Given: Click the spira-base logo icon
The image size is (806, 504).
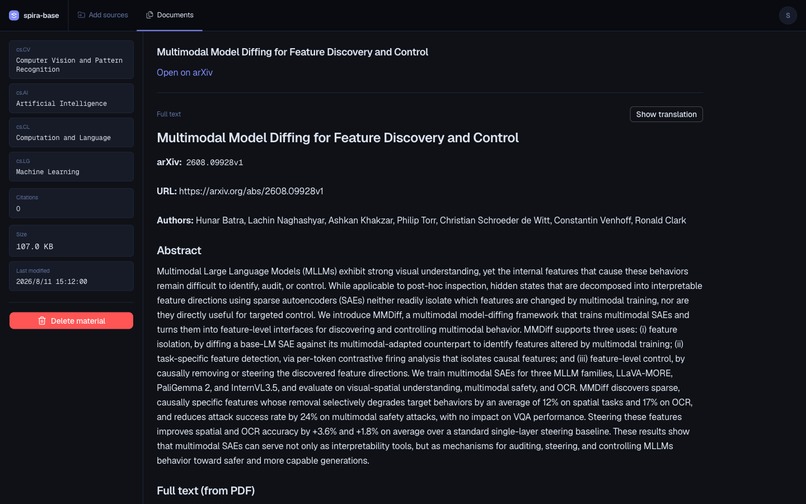Looking at the screenshot, I should [x=14, y=15].
